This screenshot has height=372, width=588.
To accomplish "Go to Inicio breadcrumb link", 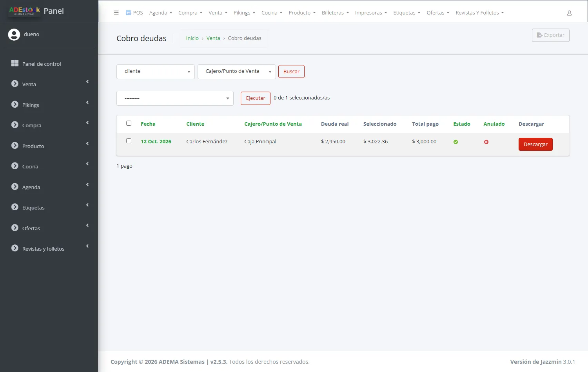I will tap(192, 38).
